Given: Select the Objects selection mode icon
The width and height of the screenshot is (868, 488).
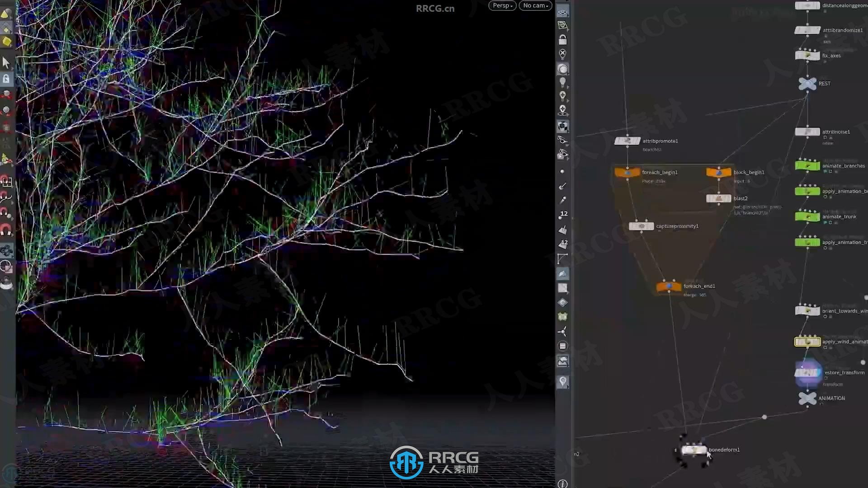Looking at the screenshot, I should coord(6,14).
